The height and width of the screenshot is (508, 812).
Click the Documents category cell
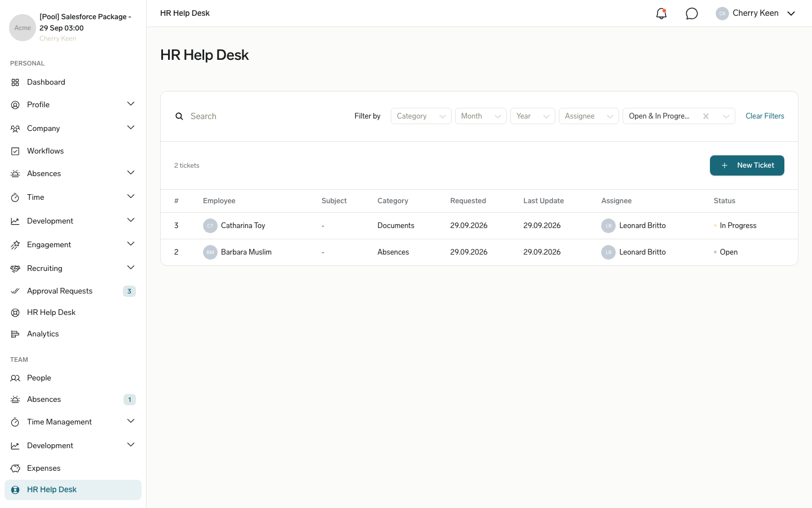tap(396, 226)
